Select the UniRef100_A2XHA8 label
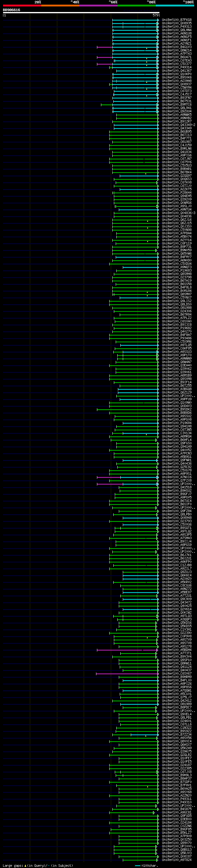 176,81
